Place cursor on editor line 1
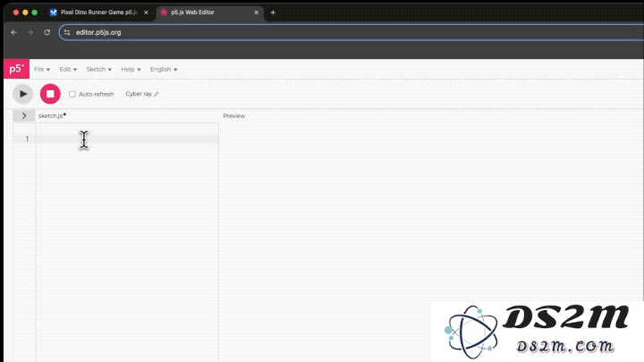The width and height of the screenshot is (644, 362). [127, 139]
